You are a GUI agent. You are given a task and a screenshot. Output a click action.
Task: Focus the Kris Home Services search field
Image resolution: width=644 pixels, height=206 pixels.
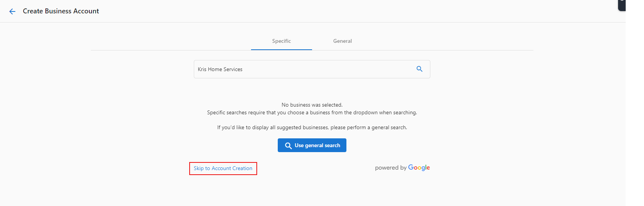pos(312,69)
